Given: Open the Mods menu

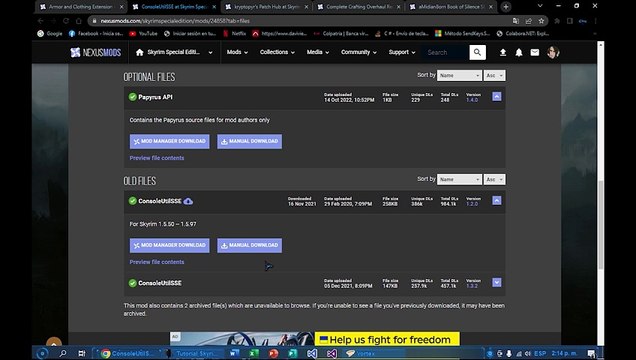Looking at the screenshot, I should pyautogui.click(x=237, y=52).
